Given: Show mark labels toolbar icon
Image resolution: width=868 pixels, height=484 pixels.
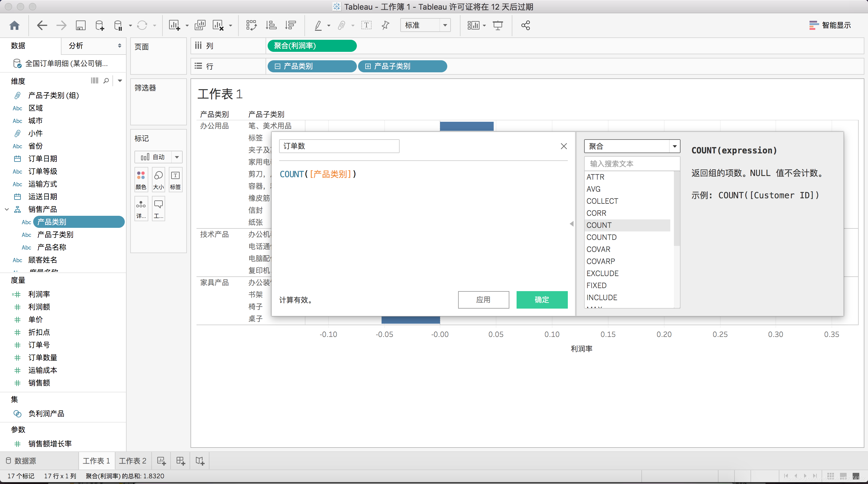Looking at the screenshot, I should coord(366,25).
